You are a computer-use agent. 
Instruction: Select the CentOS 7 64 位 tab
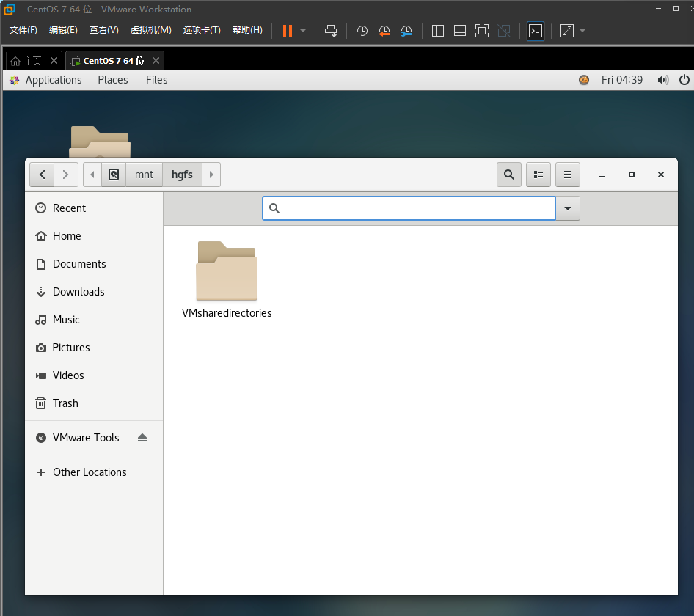coord(108,61)
